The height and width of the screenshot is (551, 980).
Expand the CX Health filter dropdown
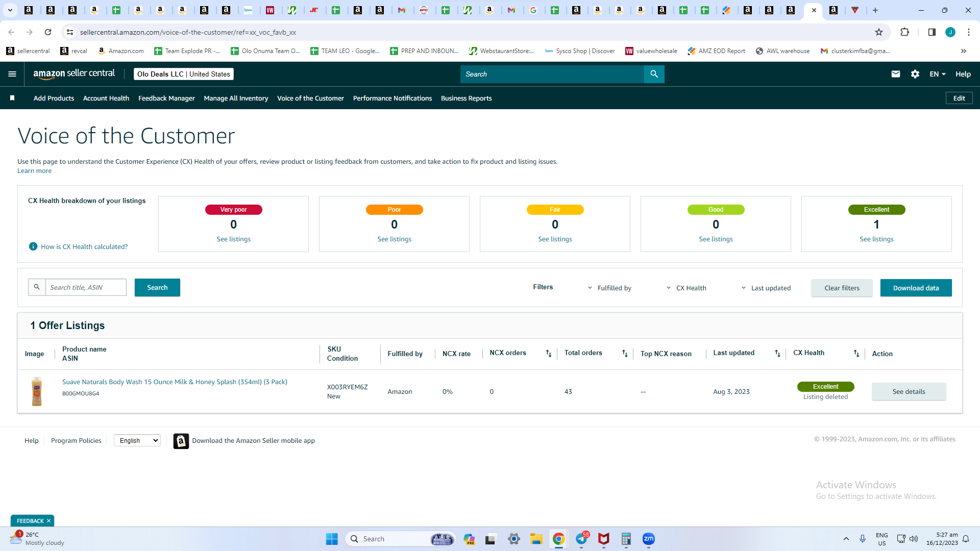(687, 288)
